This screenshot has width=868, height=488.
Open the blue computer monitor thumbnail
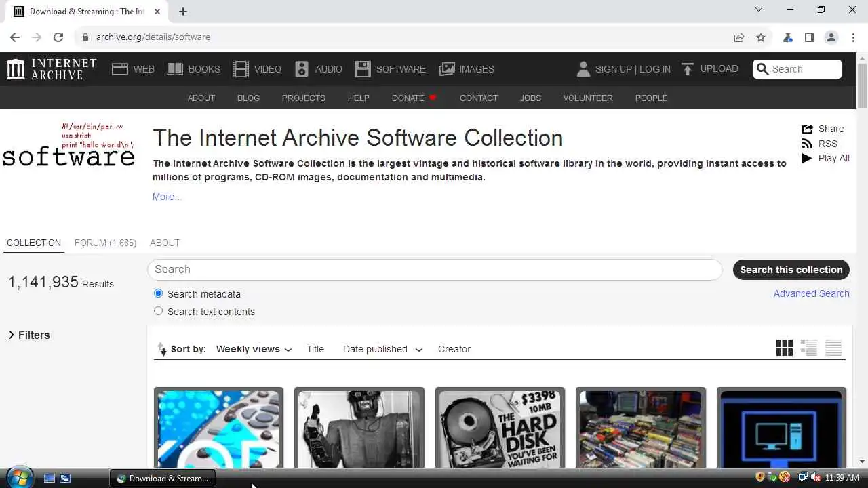point(781,429)
